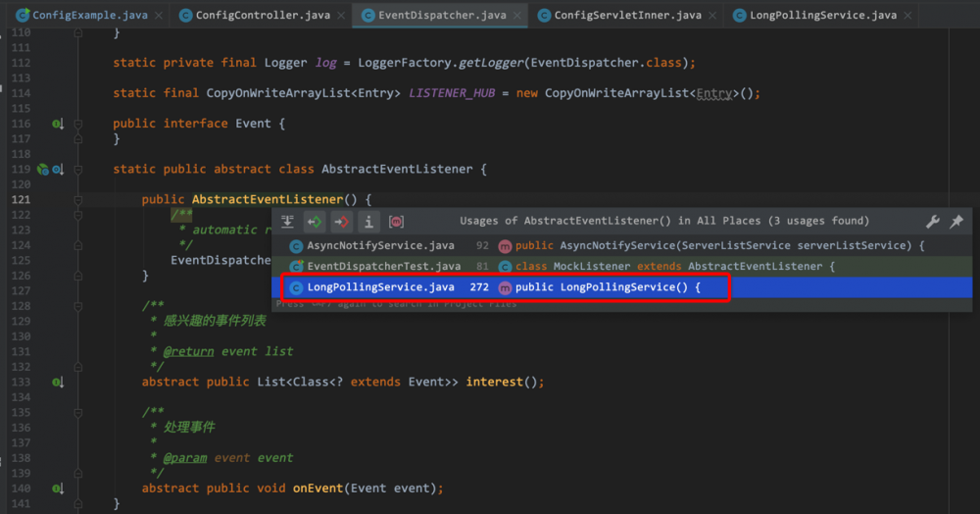Select the LongPollingService.java 272 usage row
This screenshot has height=514, width=980.
(x=622, y=287)
